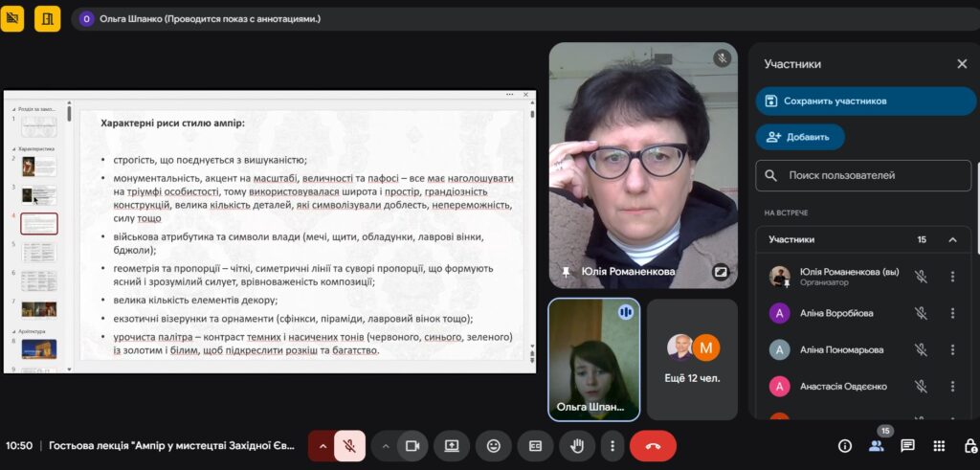The width and height of the screenshot is (980, 470).
Task: Open the activities grid icon
Action: 939,446
